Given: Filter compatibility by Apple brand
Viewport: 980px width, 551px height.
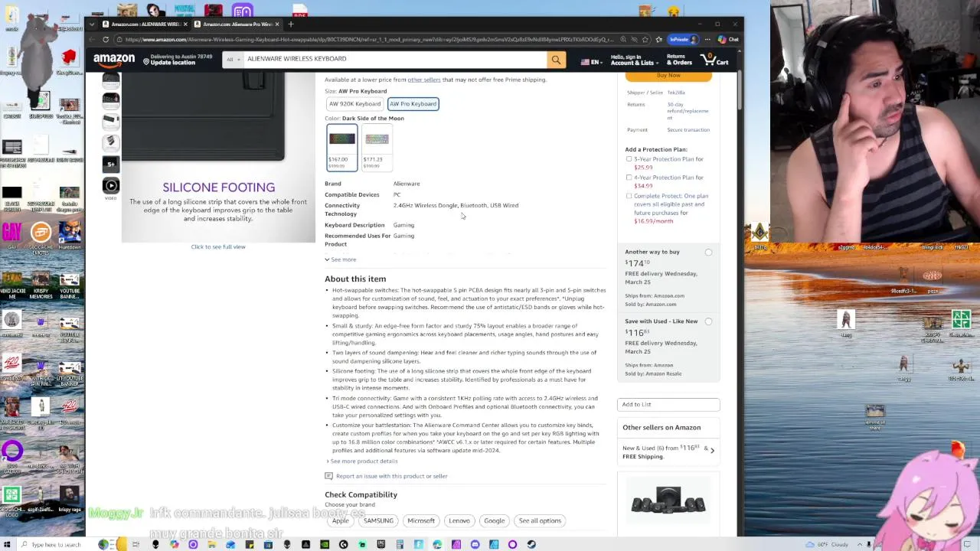Looking at the screenshot, I should point(340,520).
